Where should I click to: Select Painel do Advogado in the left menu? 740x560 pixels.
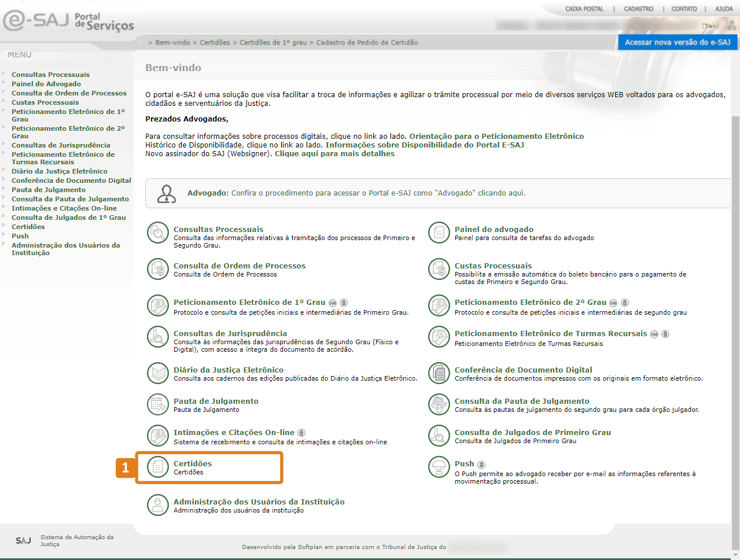[46, 84]
